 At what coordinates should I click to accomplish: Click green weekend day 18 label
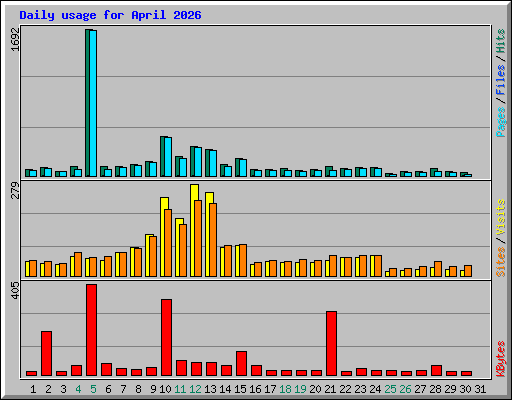(x=285, y=389)
